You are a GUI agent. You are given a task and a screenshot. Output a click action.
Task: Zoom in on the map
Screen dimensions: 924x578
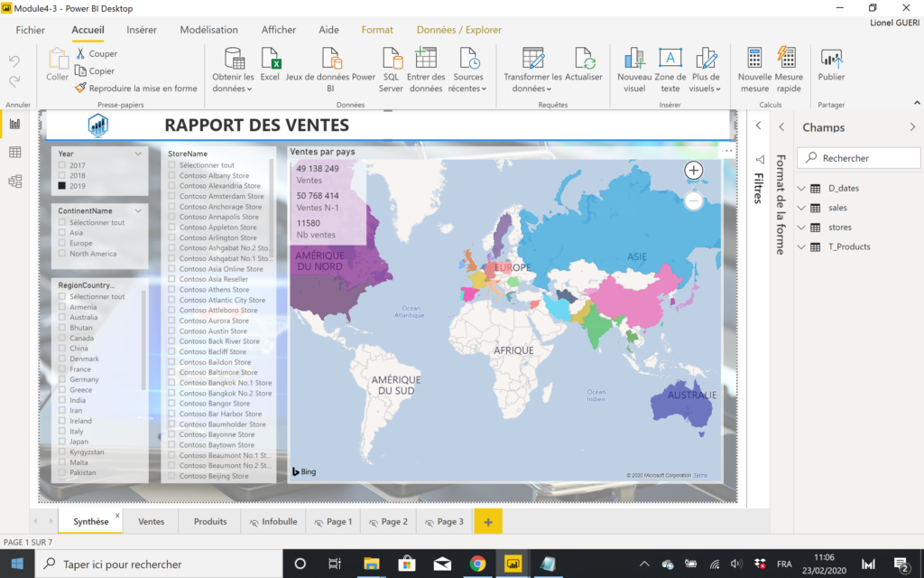(x=694, y=171)
